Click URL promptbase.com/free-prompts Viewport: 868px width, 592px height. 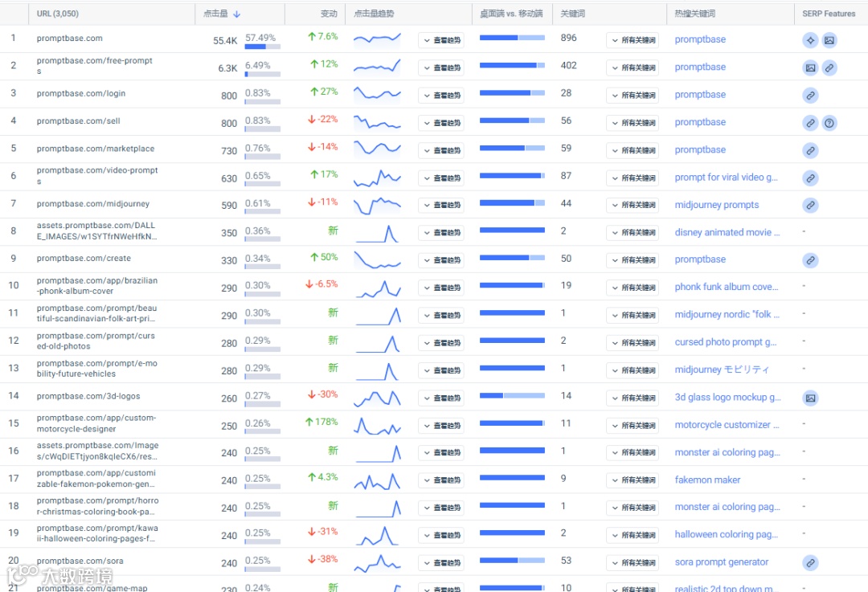[x=94, y=65]
